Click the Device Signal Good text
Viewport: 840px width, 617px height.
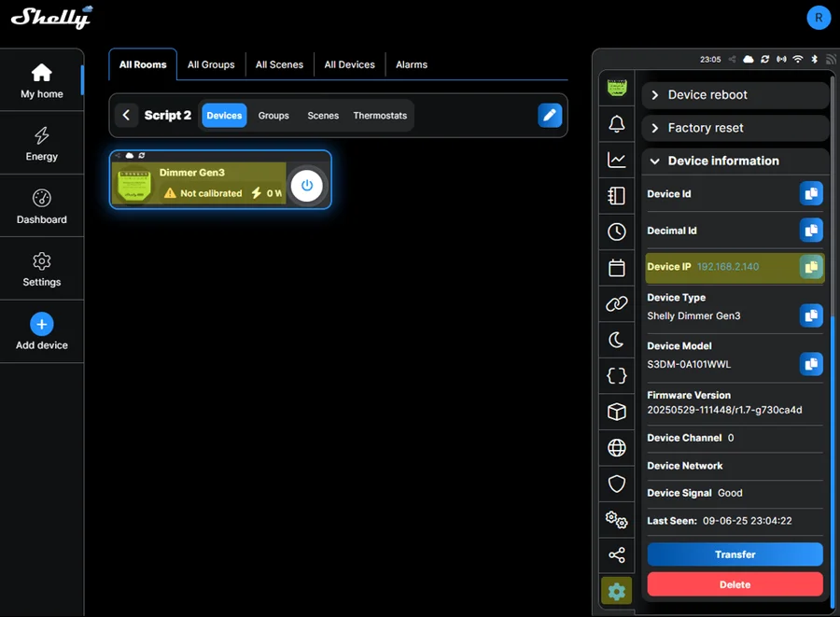(x=694, y=493)
